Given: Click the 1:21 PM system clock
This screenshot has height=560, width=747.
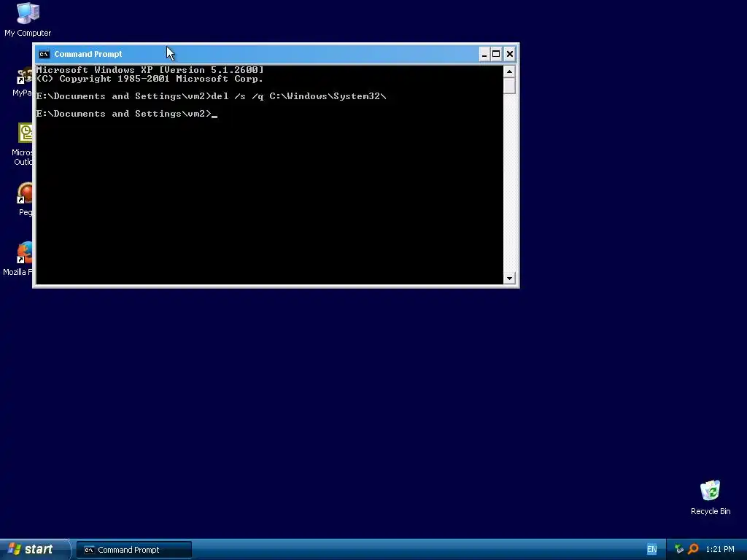Looking at the screenshot, I should [x=720, y=550].
